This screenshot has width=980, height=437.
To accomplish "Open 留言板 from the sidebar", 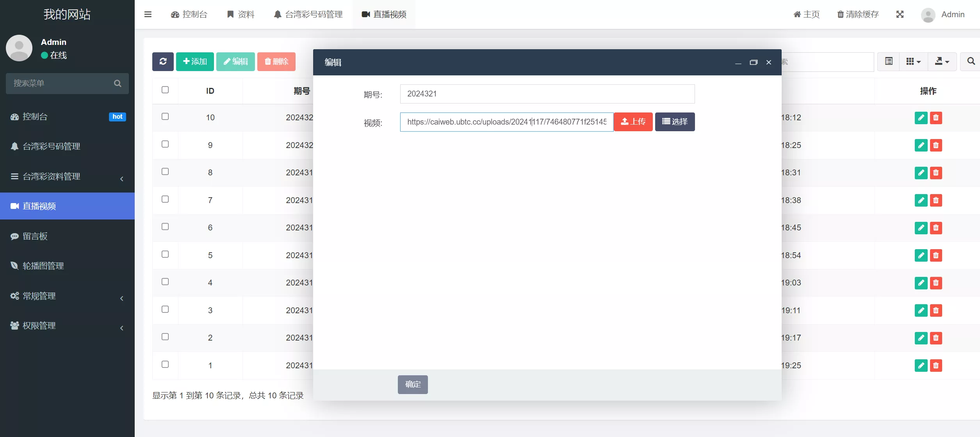I will click(x=34, y=236).
